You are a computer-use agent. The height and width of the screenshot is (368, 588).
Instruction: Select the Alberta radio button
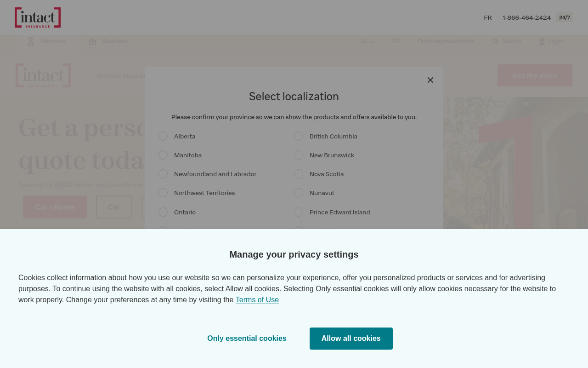click(x=163, y=136)
